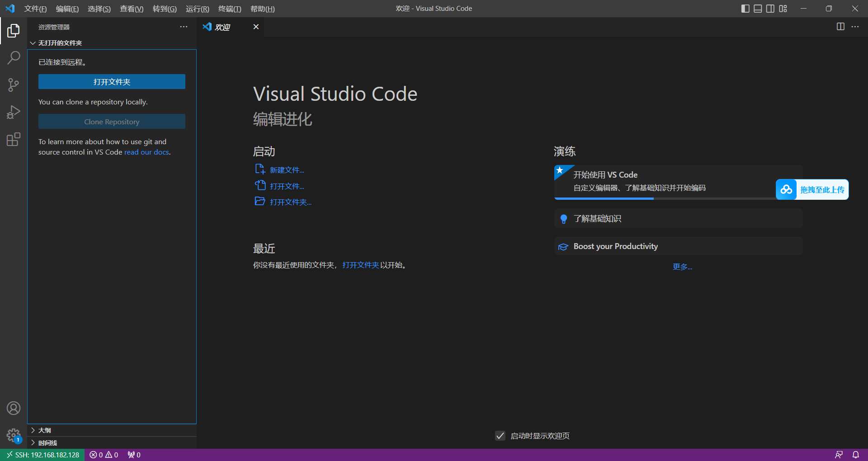
Task: Split the editor to the right
Action: pos(840,27)
